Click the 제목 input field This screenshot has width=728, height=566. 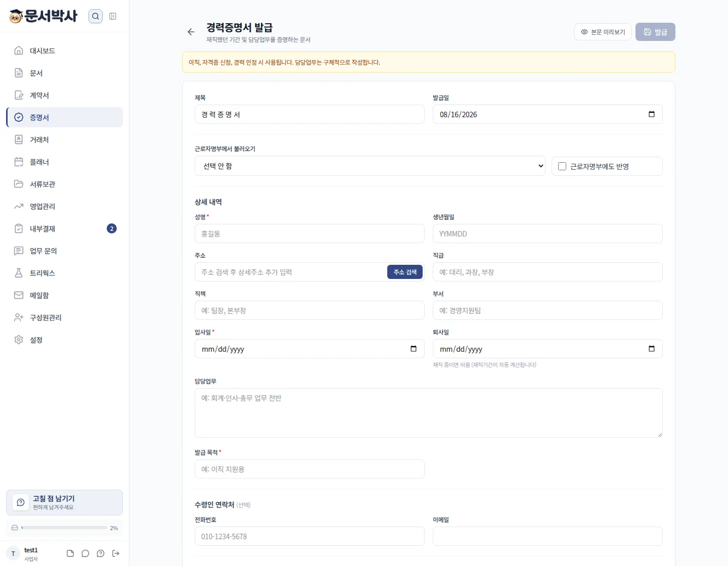(309, 114)
